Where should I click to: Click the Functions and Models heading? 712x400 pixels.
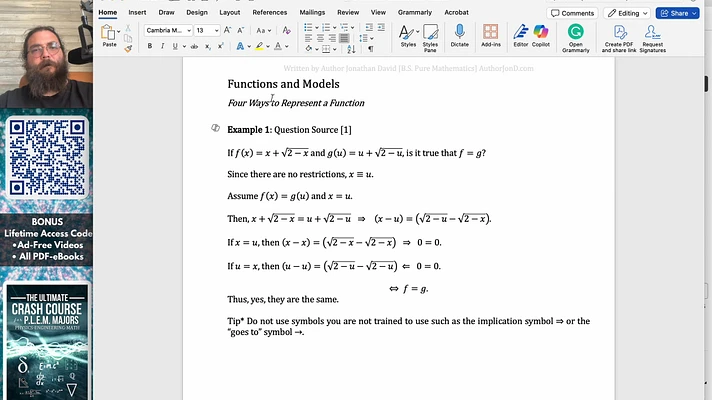point(283,84)
